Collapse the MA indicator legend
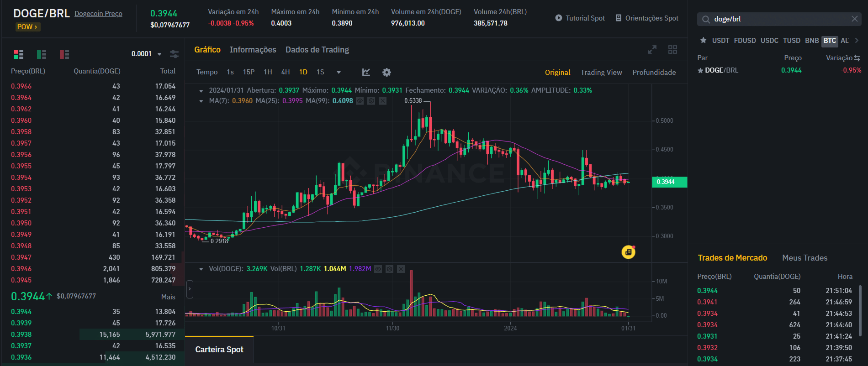The height and width of the screenshot is (366, 868). click(201, 101)
